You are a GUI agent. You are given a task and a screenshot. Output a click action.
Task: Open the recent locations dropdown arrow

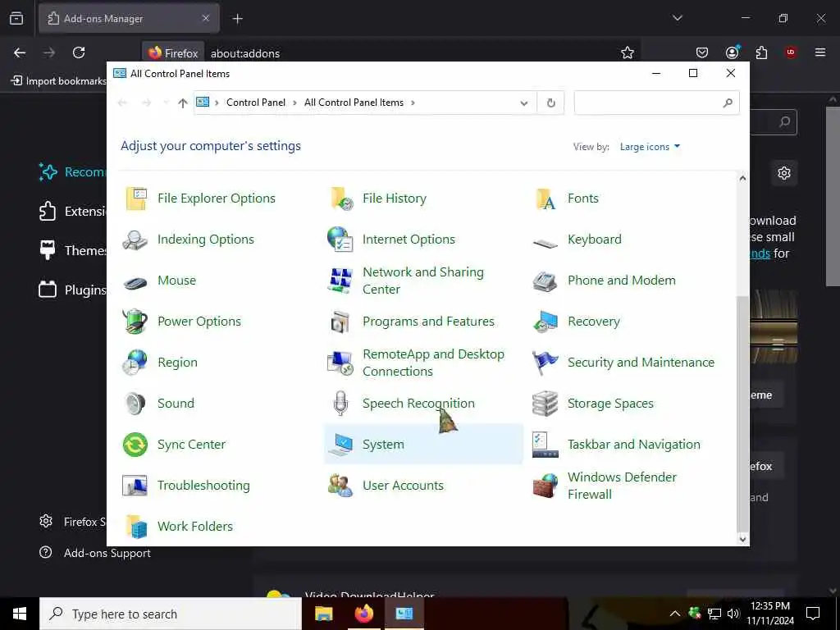click(x=166, y=103)
